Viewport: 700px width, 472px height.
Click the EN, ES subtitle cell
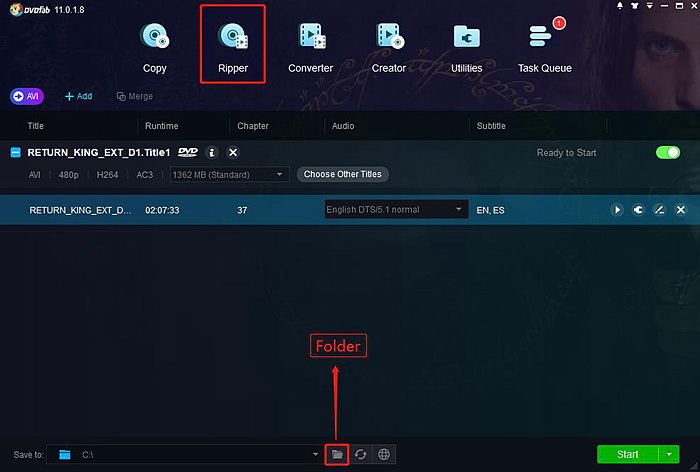click(x=490, y=210)
